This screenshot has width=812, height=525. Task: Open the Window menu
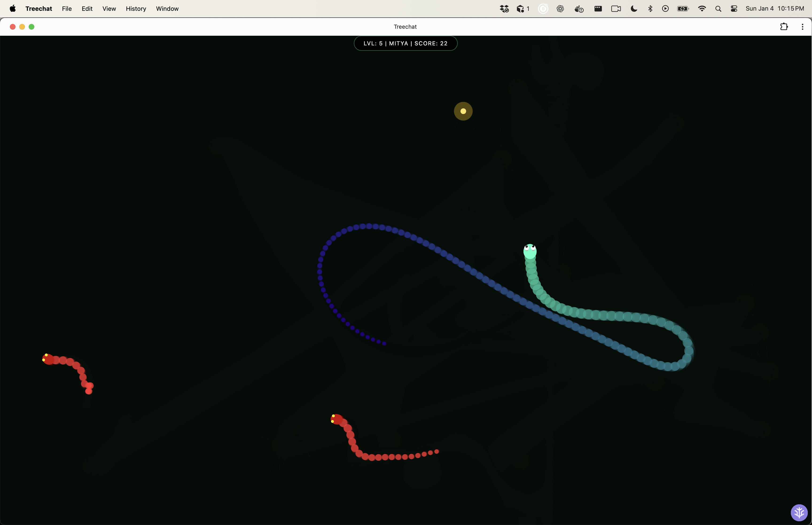167,8
